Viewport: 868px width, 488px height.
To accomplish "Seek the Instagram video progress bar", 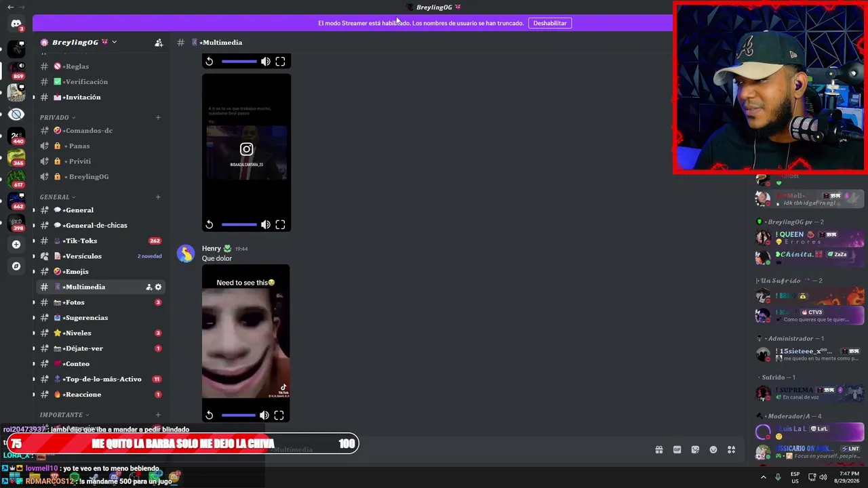I will pyautogui.click(x=239, y=224).
